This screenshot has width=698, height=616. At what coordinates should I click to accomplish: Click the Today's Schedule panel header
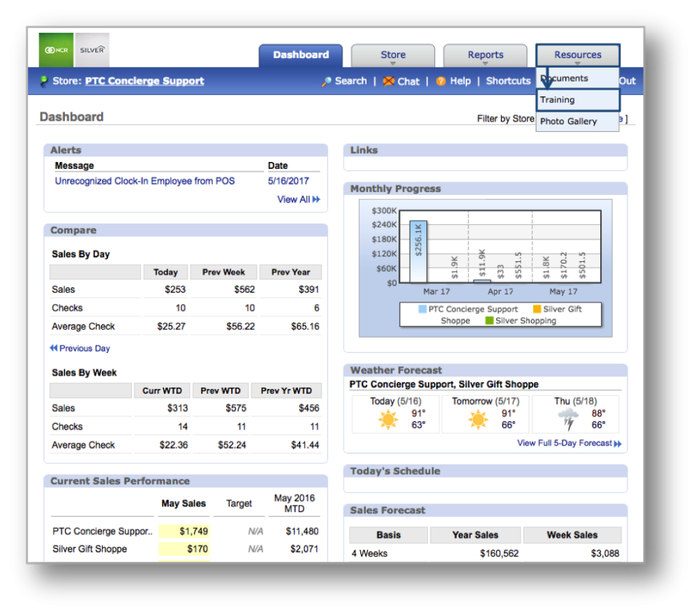[x=485, y=471]
